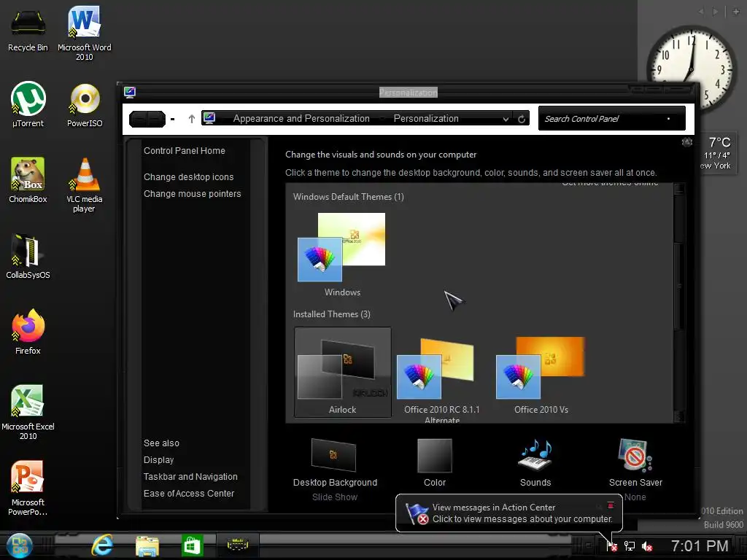The width and height of the screenshot is (747, 560).
Task: Open the Store taskbar icon
Action: click(x=192, y=545)
